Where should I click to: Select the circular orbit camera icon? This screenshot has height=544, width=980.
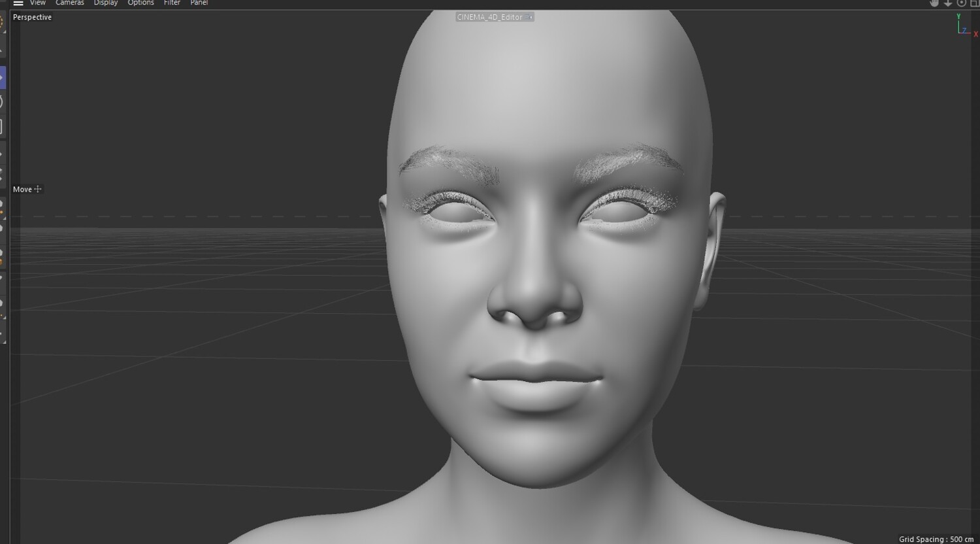click(962, 3)
